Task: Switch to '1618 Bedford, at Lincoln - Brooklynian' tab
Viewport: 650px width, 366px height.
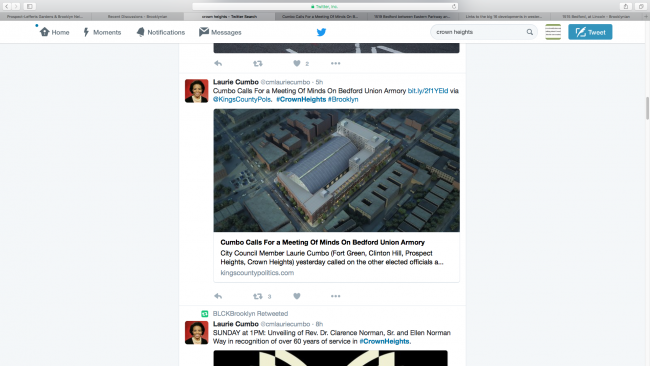Action: click(x=596, y=17)
